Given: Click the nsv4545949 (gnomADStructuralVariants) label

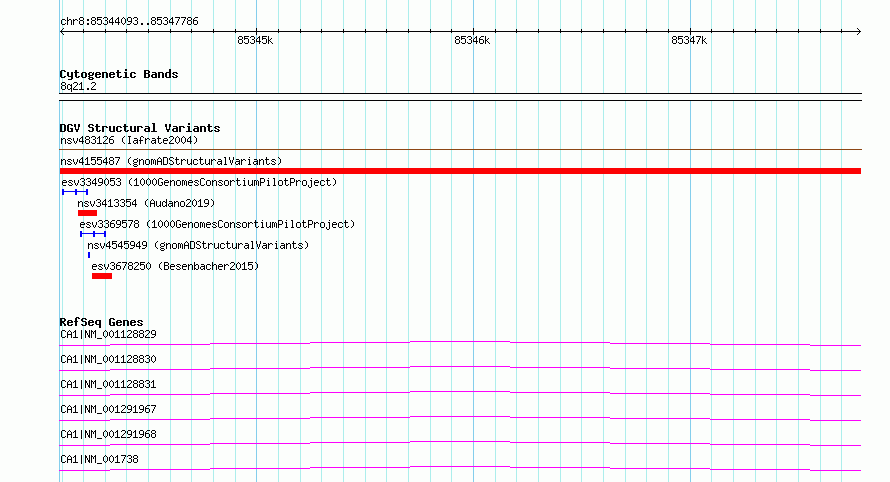Looking at the screenshot, I should pyautogui.click(x=198, y=245).
